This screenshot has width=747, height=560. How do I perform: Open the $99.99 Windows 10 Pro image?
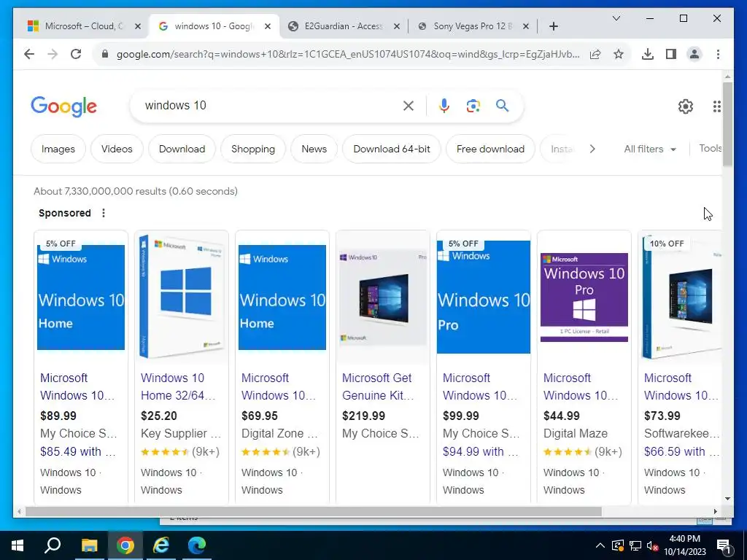pos(484,297)
